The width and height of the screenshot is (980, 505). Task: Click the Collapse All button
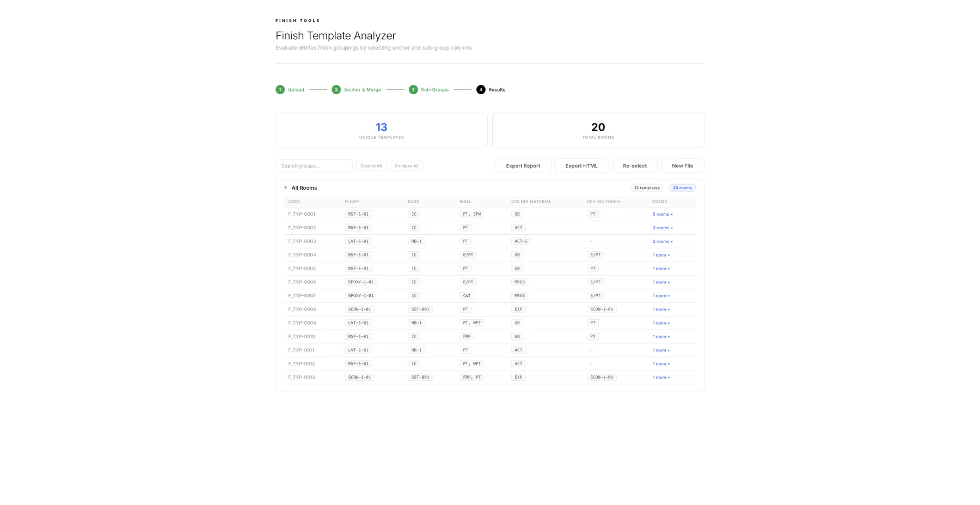406,166
